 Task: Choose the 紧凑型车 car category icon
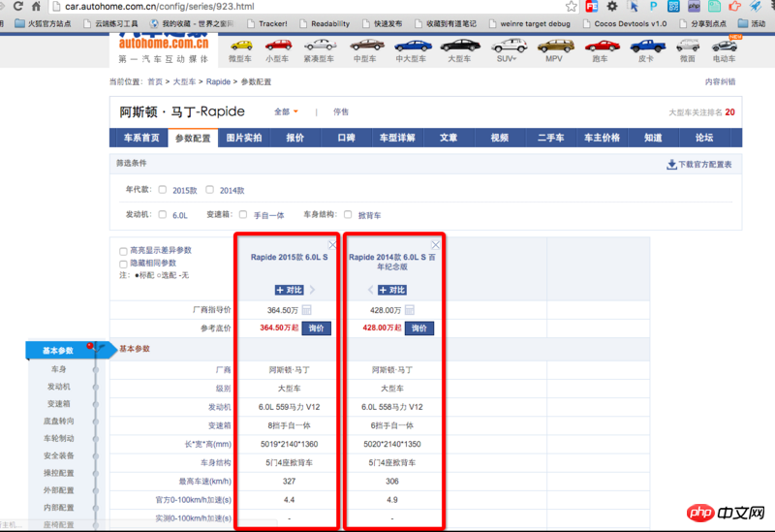pos(320,46)
